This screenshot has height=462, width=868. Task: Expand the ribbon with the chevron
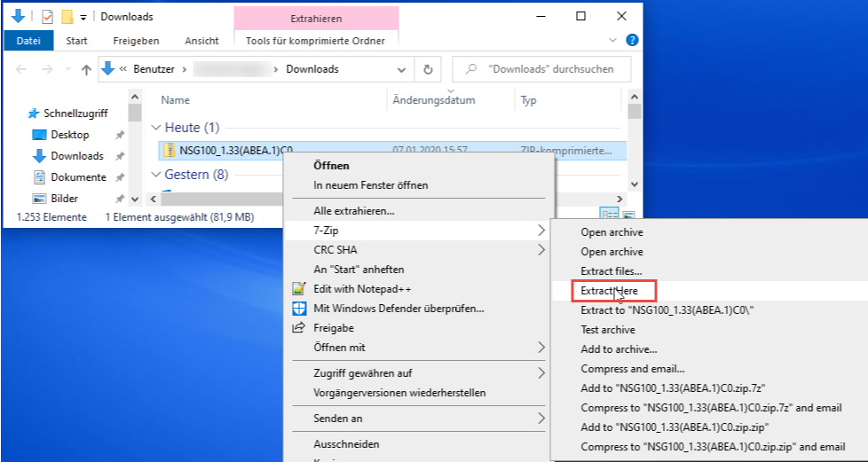point(612,40)
